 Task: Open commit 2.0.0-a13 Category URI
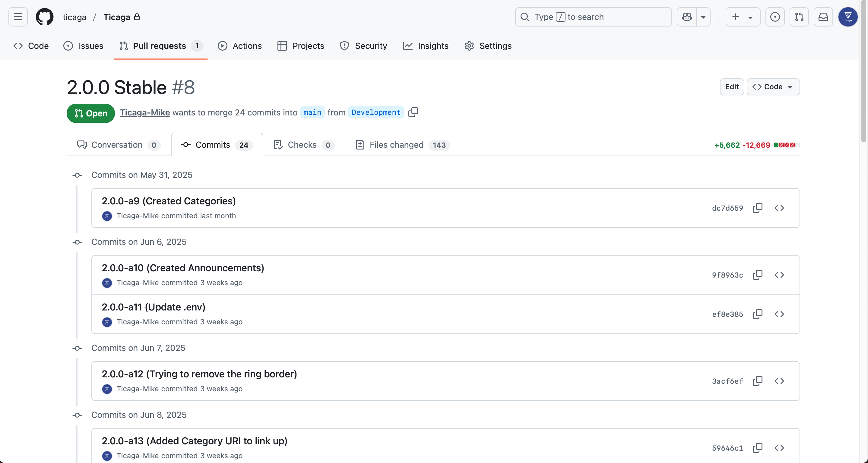(195, 441)
